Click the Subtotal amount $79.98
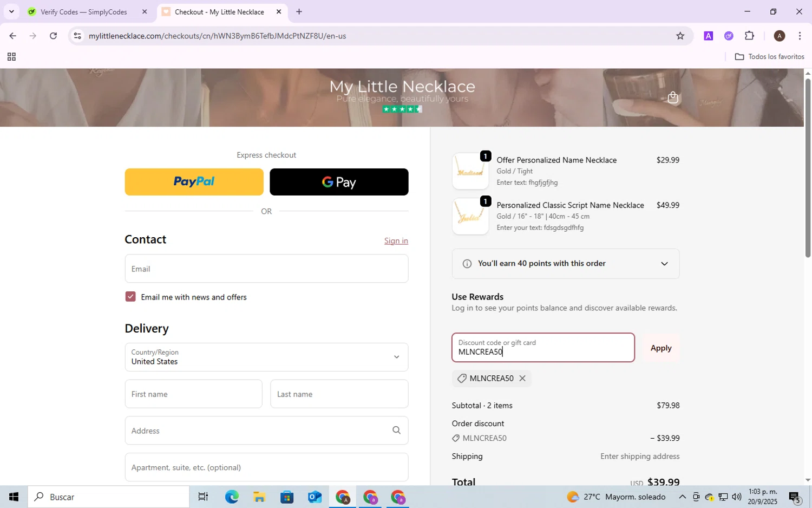Image resolution: width=812 pixels, height=508 pixels. (668, 406)
